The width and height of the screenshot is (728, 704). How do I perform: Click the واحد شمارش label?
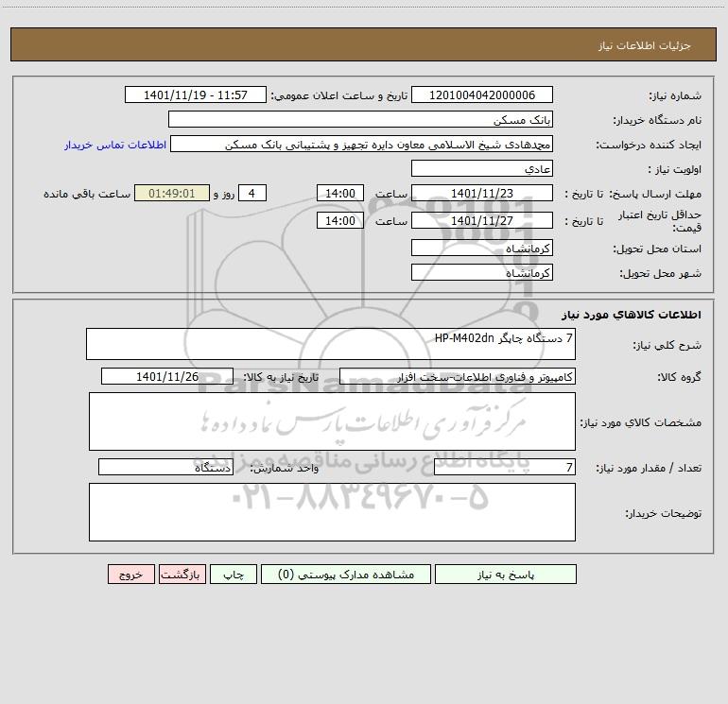tap(285, 469)
